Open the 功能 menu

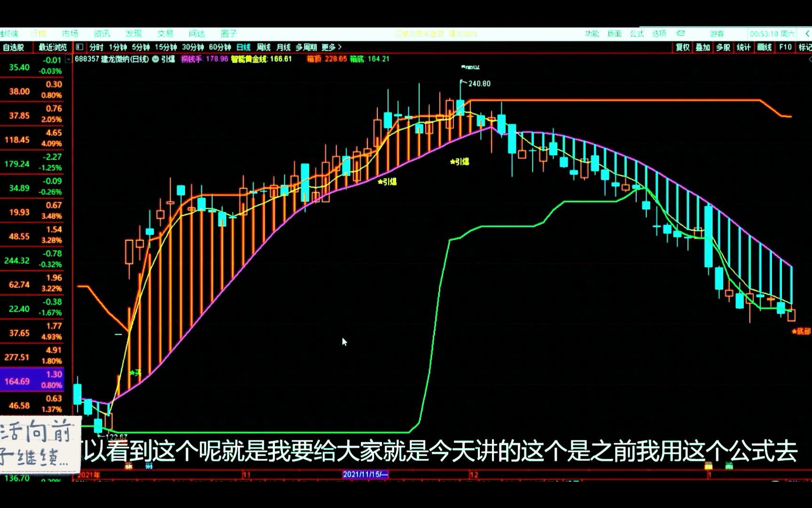pos(592,33)
